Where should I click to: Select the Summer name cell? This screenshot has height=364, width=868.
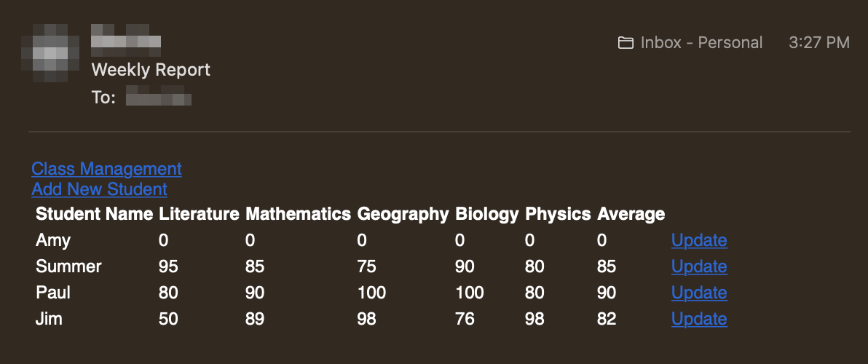point(68,266)
